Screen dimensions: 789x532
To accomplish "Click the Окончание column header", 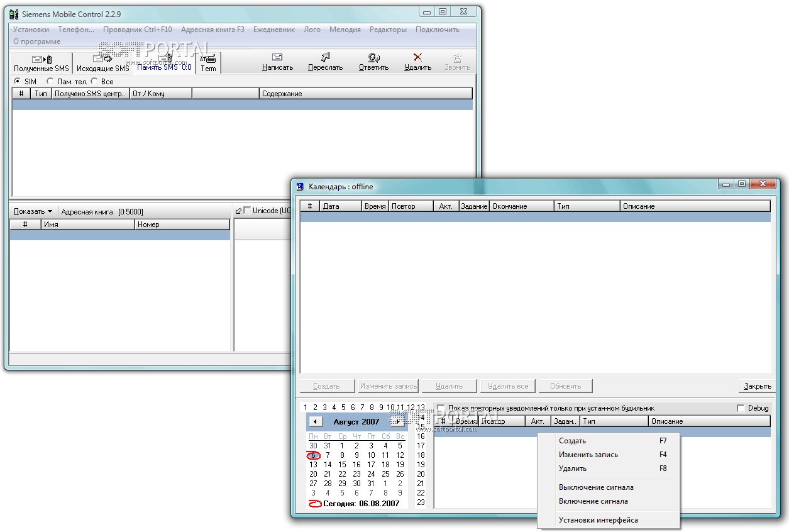I will [522, 206].
